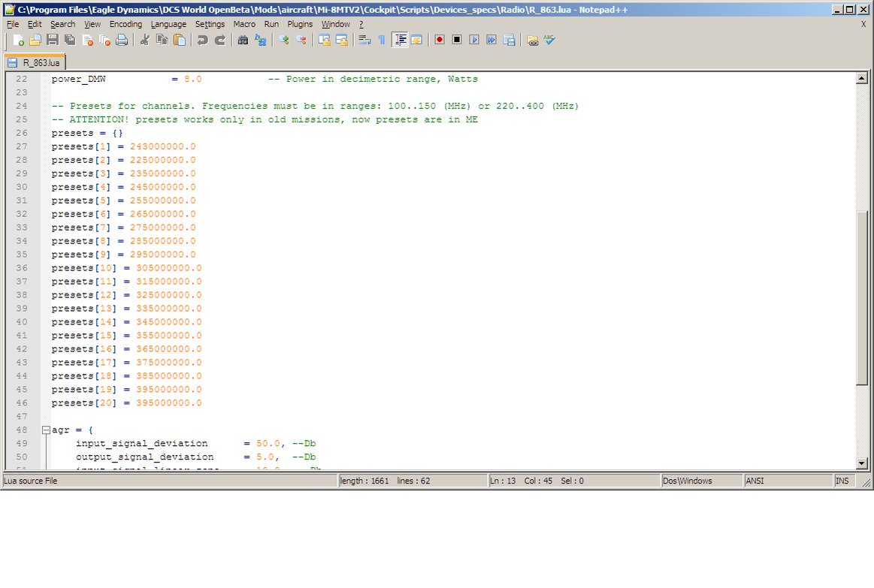Toggle the indent guide button
Image resolution: width=874 pixels, height=588 pixels.
400,40
